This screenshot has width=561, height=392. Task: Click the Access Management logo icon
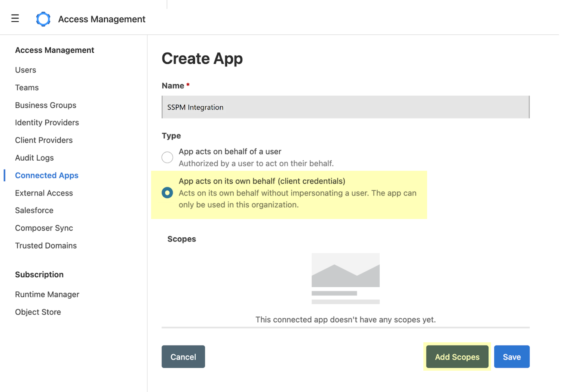43,19
